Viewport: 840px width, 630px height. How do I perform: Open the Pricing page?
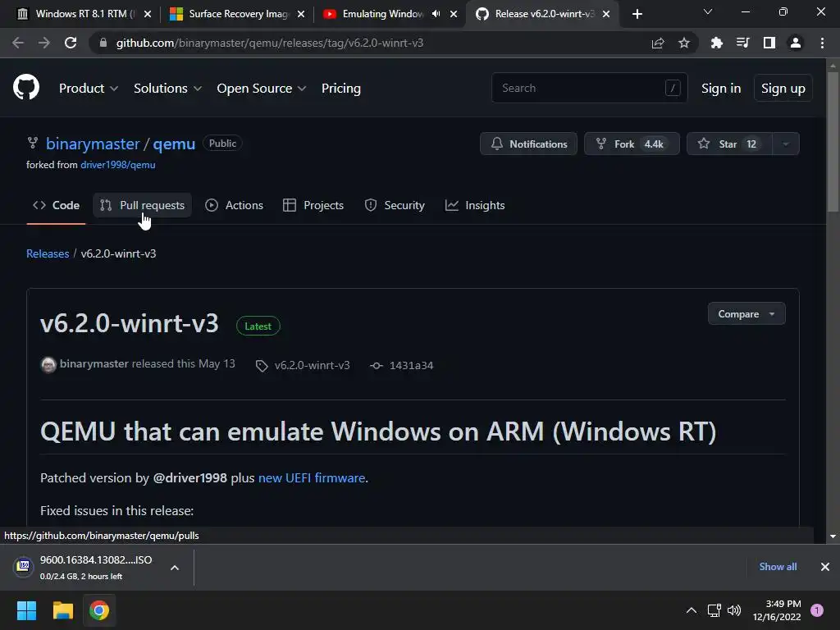(340, 88)
